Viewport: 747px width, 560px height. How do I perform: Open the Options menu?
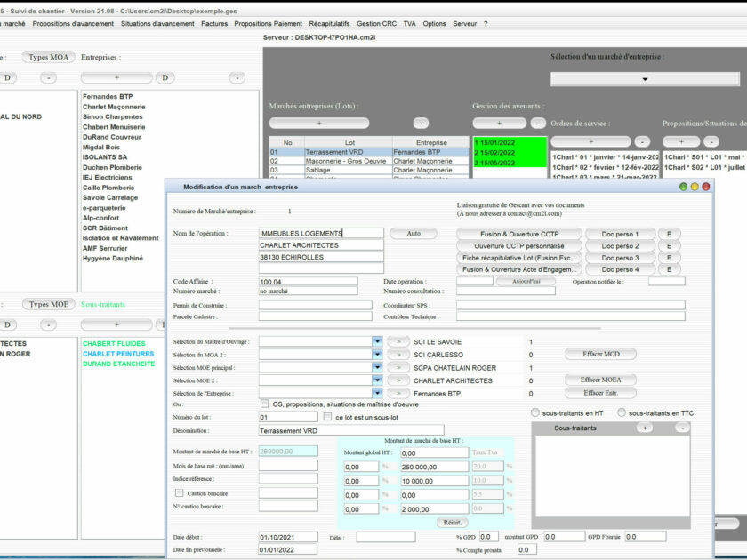pos(434,23)
